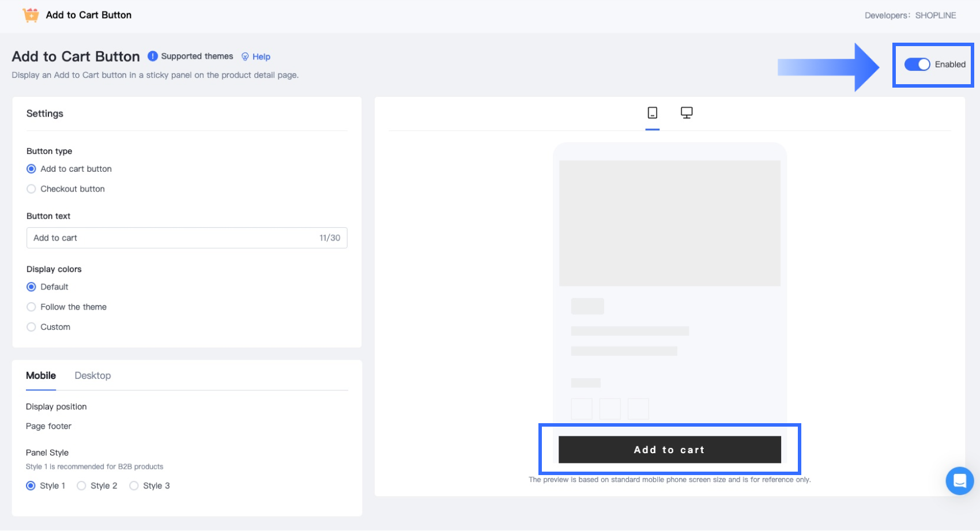The width and height of the screenshot is (980, 531).
Task: Choose Custom display colors option
Action: 32,327
